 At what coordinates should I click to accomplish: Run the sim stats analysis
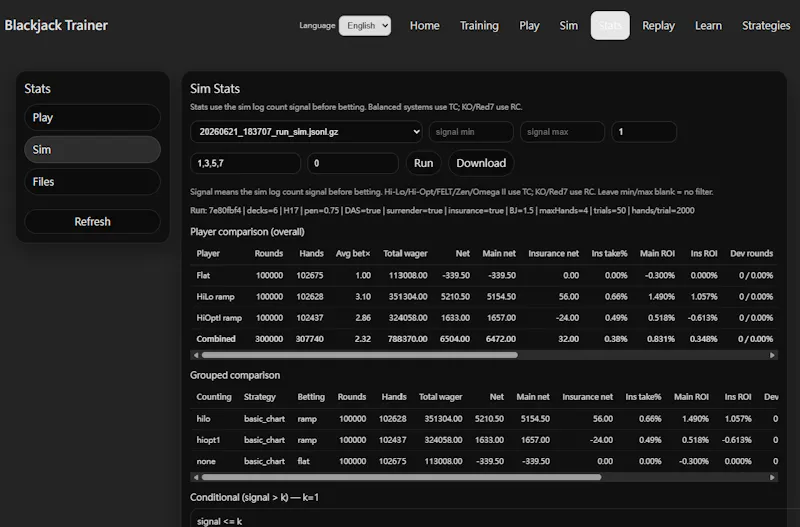(x=423, y=163)
